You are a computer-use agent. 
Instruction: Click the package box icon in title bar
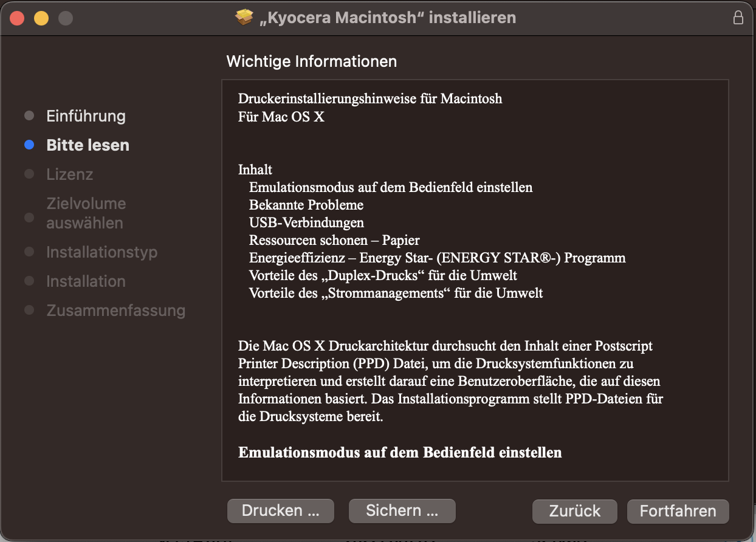(x=244, y=18)
